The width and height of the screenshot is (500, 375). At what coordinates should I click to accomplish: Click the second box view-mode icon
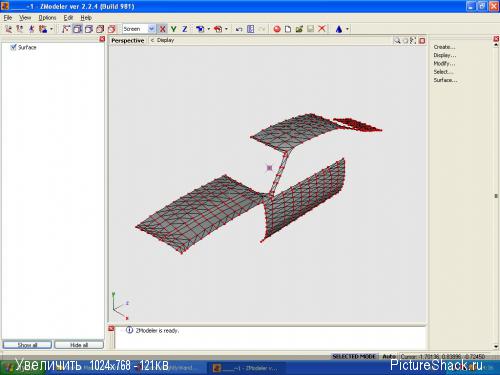tap(88, 29)
